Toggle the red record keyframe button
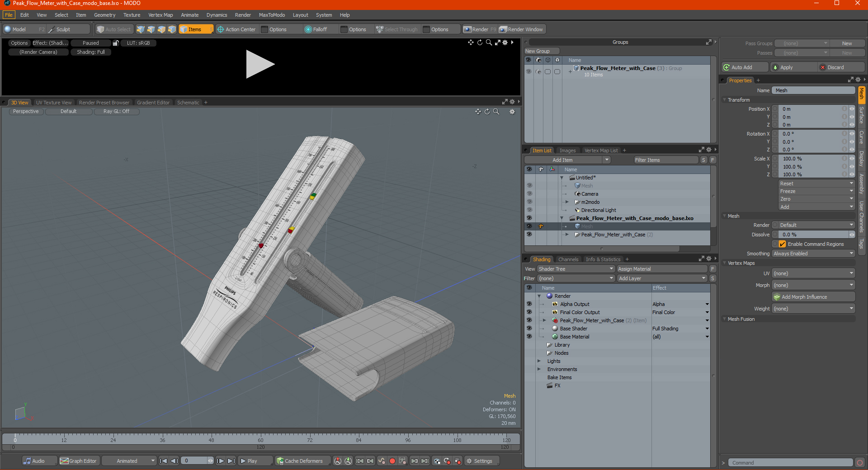This screenshot has width=868, height=470. coord(392,461)
